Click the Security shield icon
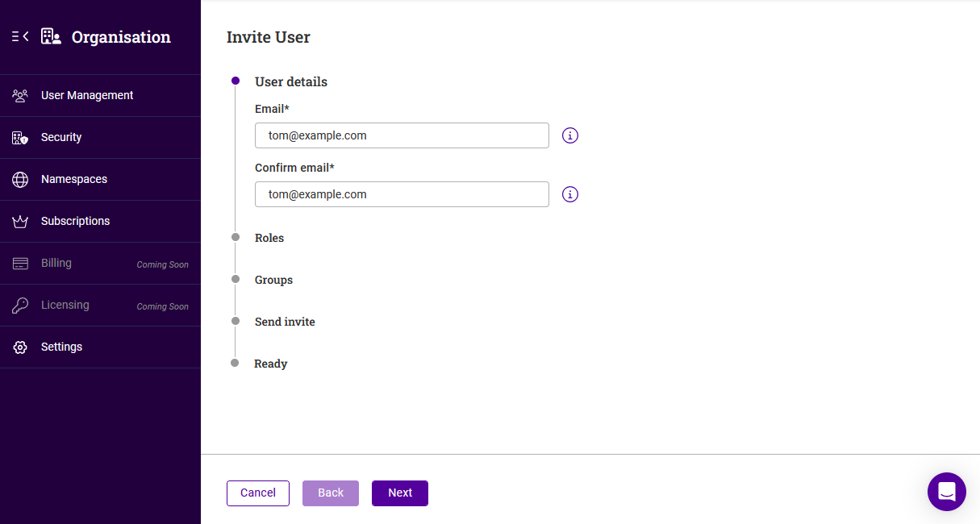 click(x=20, y=137)
